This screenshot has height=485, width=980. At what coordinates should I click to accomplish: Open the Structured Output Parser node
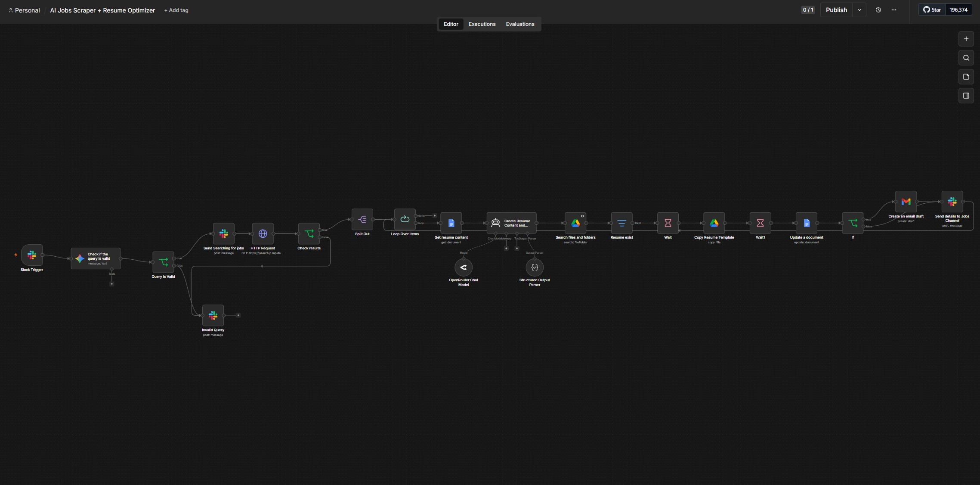coord(535,267)
